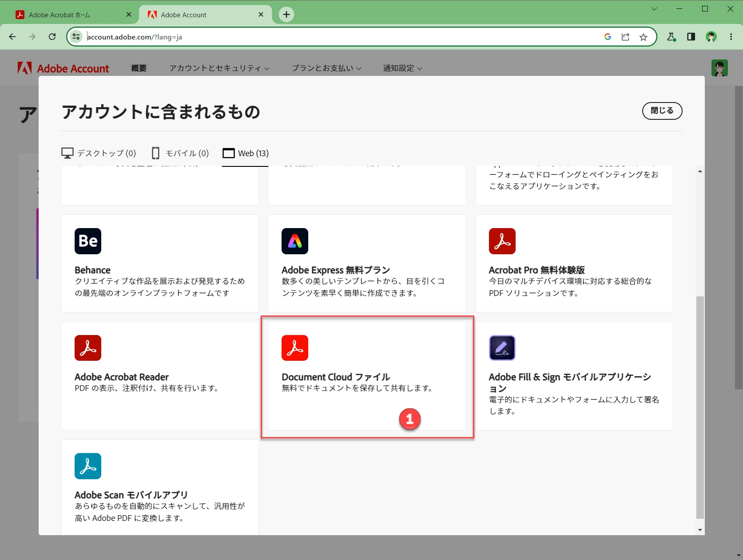Image resolution: width=743 pixels, height=560 pixels.
Task: Open the 概要 navigation item
Action: (139, 68)
